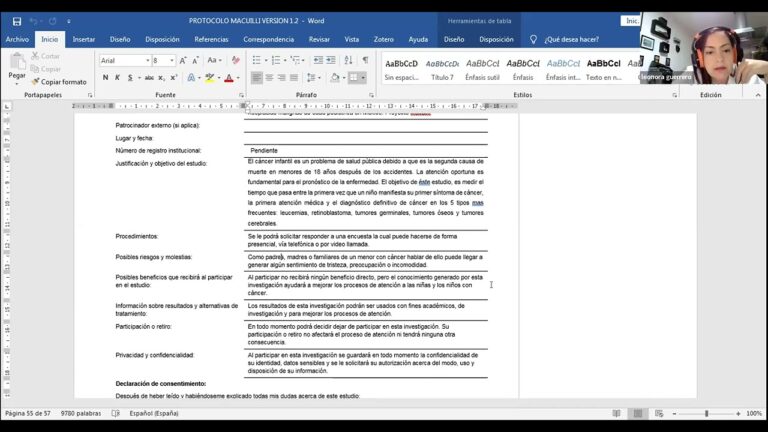Cut selection with Cortar
The width and height of the screenshot is (768, 432).
click(46, 56)
